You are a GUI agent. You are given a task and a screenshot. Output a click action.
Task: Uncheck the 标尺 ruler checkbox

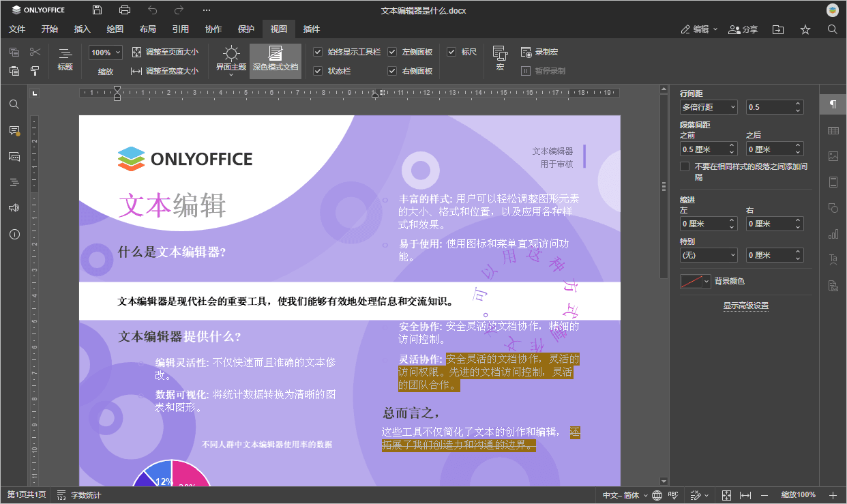pos(451,51)
